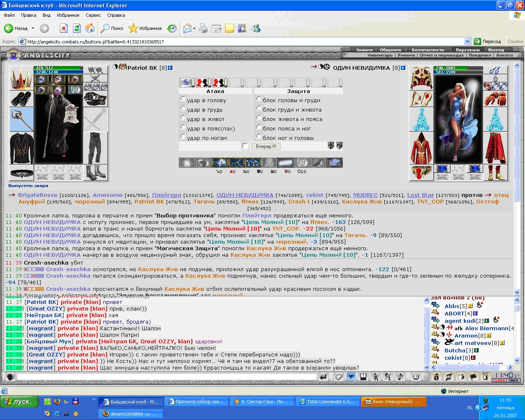Open «Знания» menu tab
Viewport: 525px width, 420px height.
364,50
